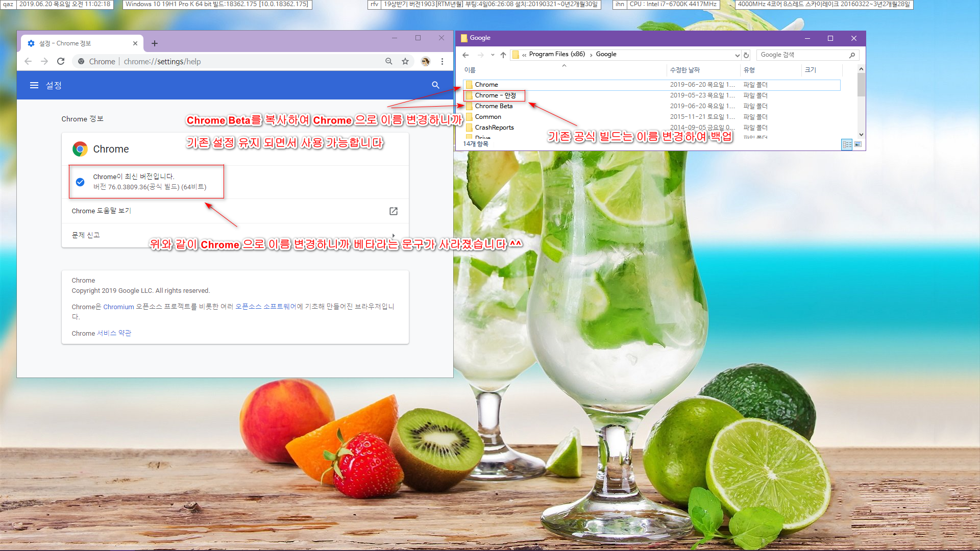Click the external link icon next to 도움말
The width and height of the screenshot is (980, 551).
pos(394,211)
